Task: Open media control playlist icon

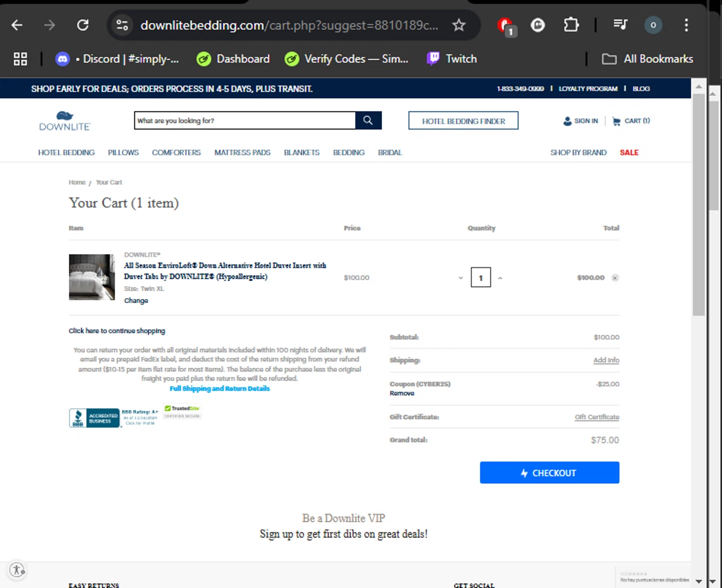Action: point(620,25)
